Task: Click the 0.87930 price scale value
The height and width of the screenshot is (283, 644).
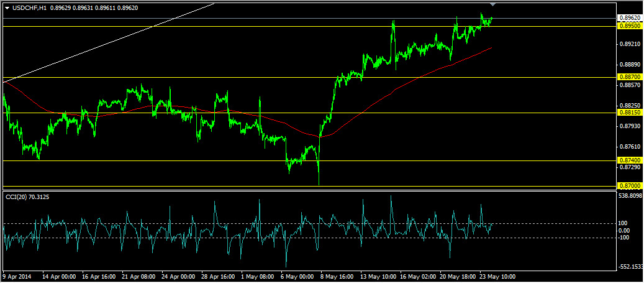Action: (630, 126)
